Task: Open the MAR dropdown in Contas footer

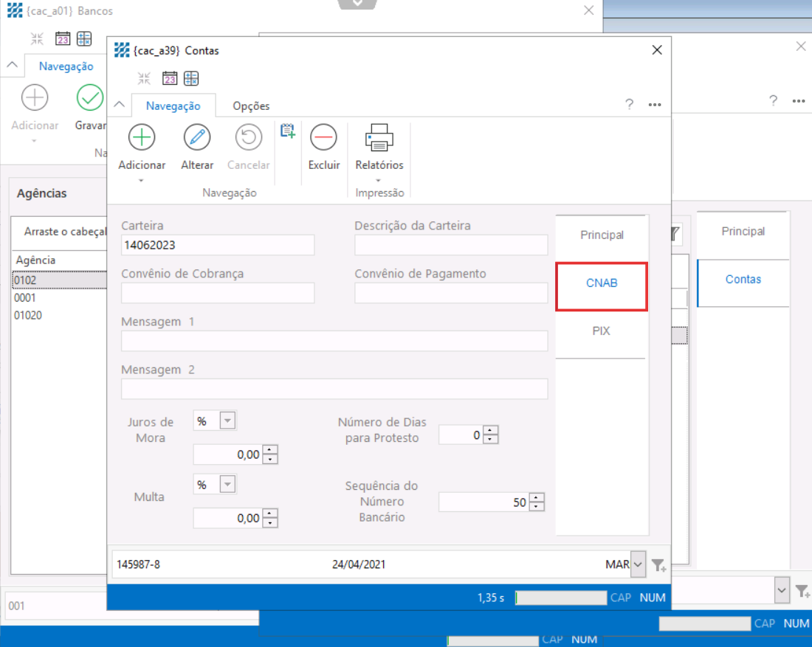Action: click(x=638, y=564)
